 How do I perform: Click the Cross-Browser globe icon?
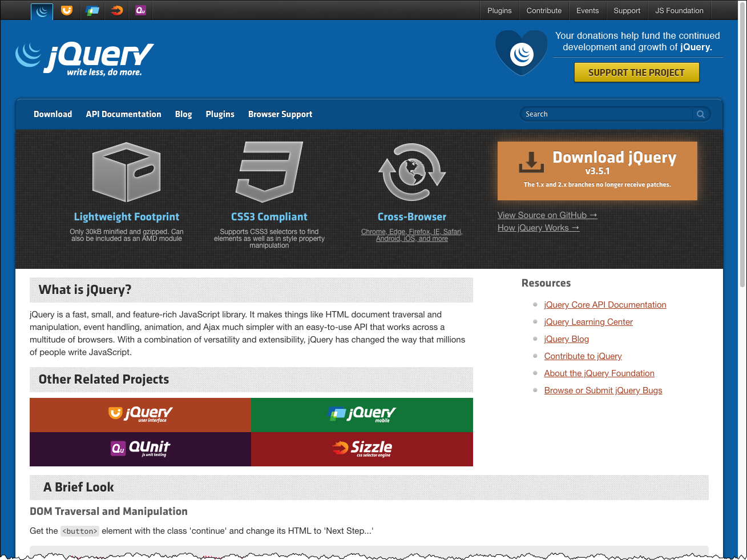coord(411,171)
